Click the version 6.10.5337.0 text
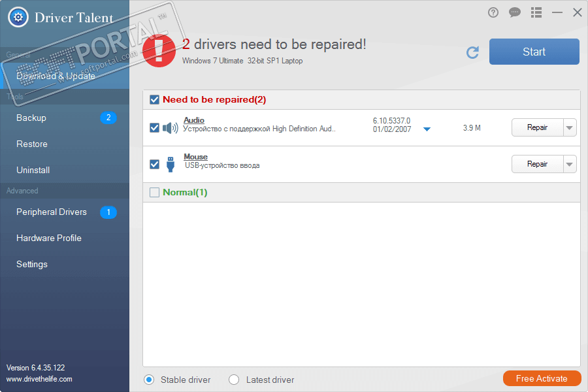This screenshot has height=392, width=588. [391, 120]
